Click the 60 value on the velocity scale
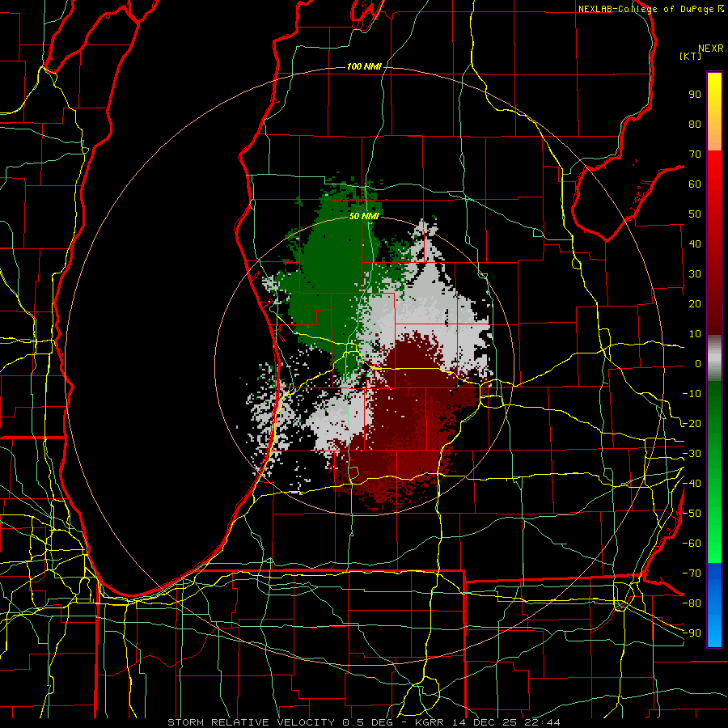 (x=695, y=184)
